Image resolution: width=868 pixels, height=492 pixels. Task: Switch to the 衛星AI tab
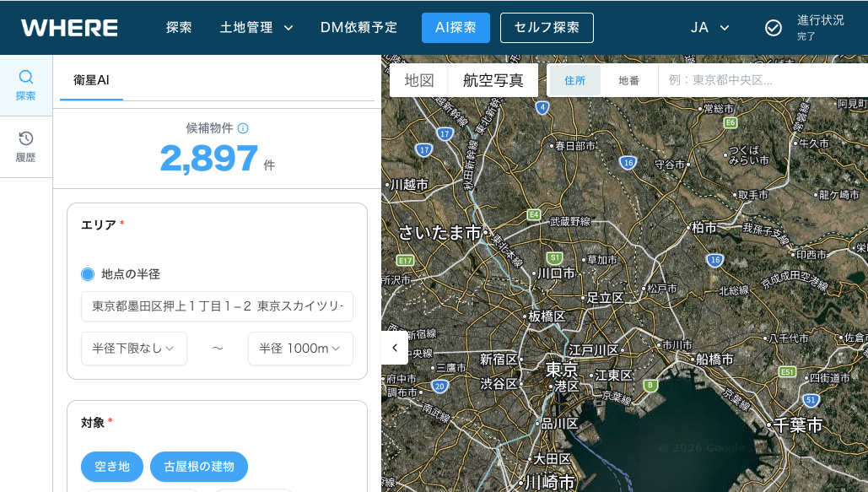[91, 80]
